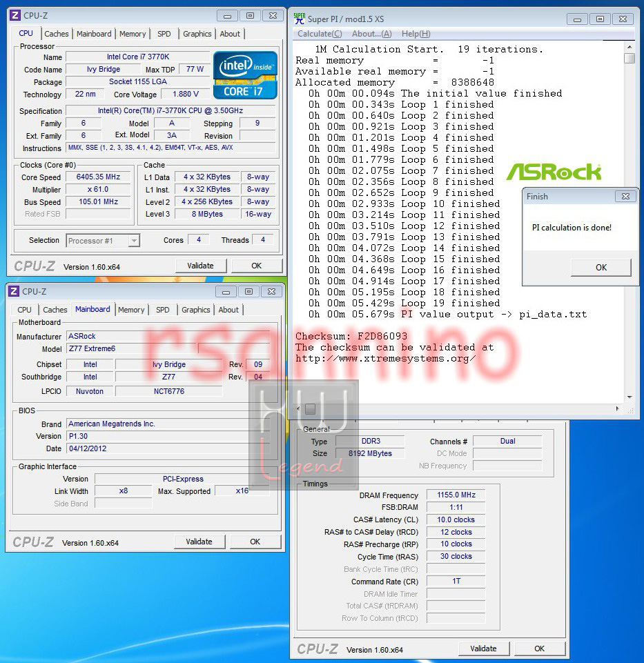Image resolution: width=644 pixels, height=663 pixels.
Task: Click the Super PI title bar icon
Action: click(x=299, y=19)
